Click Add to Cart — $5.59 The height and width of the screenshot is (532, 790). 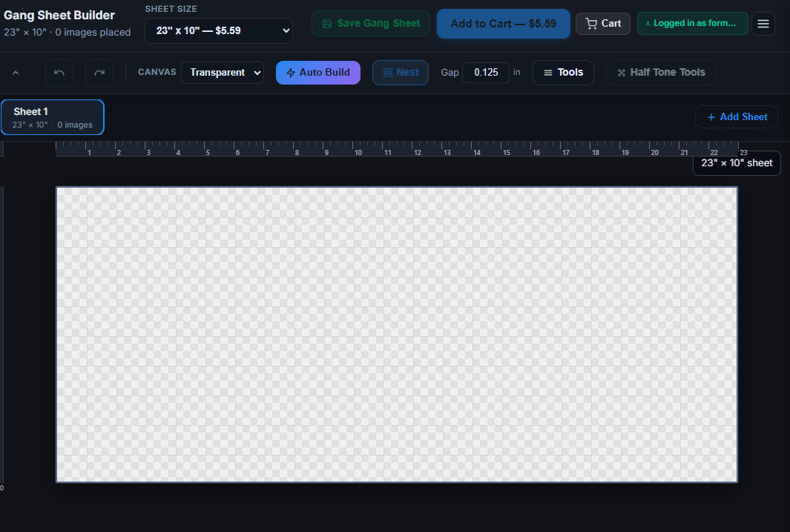pos(503,24)
